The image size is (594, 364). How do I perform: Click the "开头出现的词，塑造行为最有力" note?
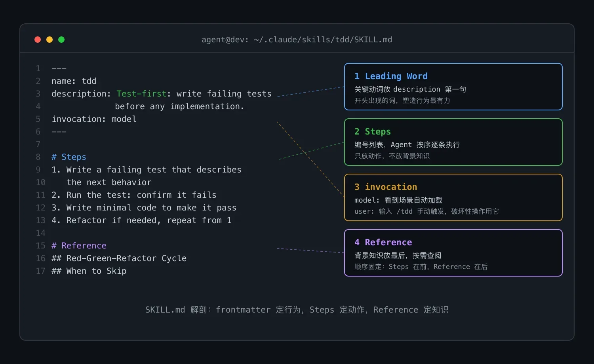click(402, 100)
